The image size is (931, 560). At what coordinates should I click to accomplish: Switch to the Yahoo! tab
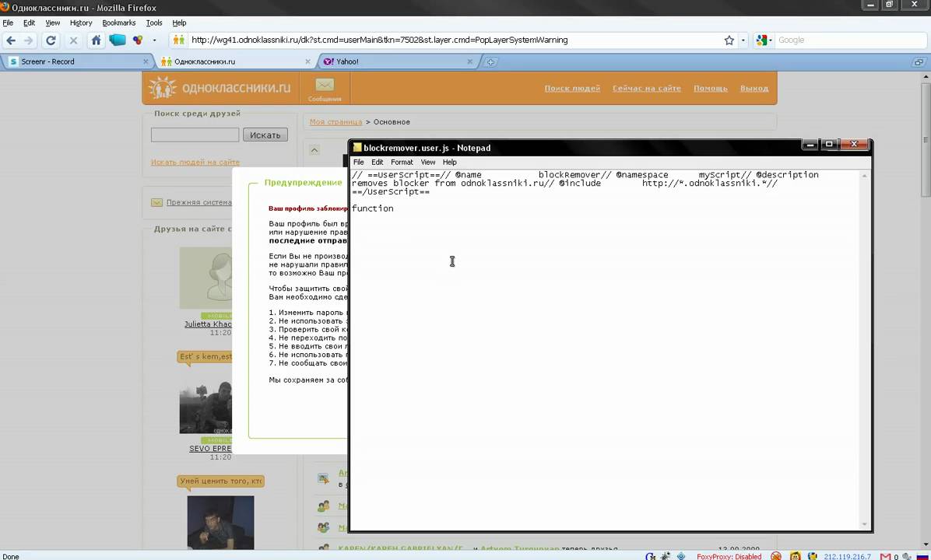coord(397,61)
